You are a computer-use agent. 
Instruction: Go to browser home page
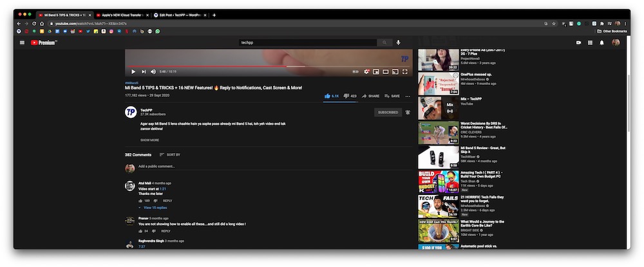tap(42, 24)
